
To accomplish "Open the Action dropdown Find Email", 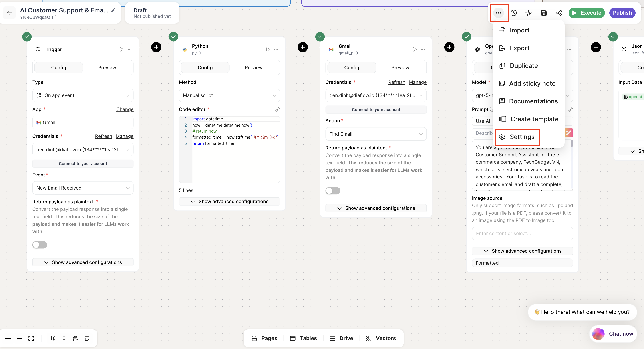I will click(x=376, y=134).
